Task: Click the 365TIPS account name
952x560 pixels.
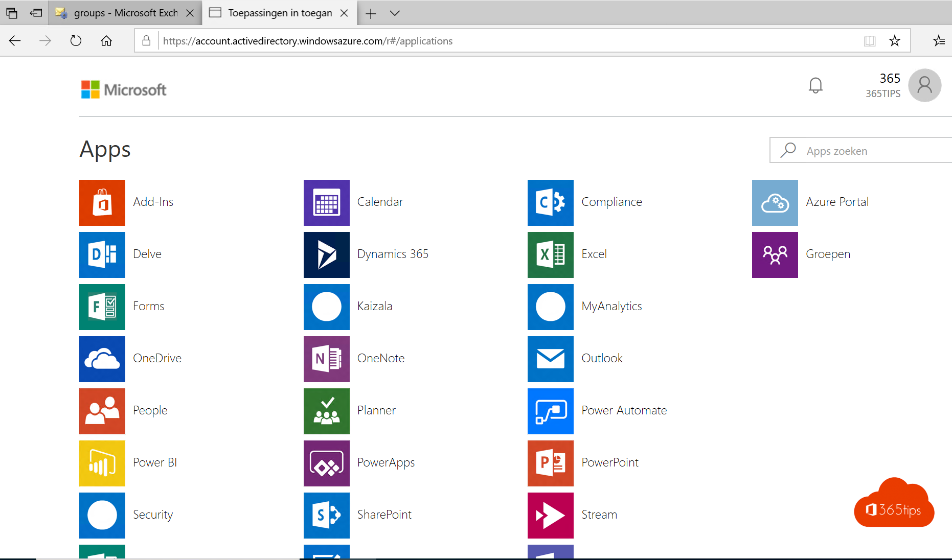Action: click(x=883, y=94)
